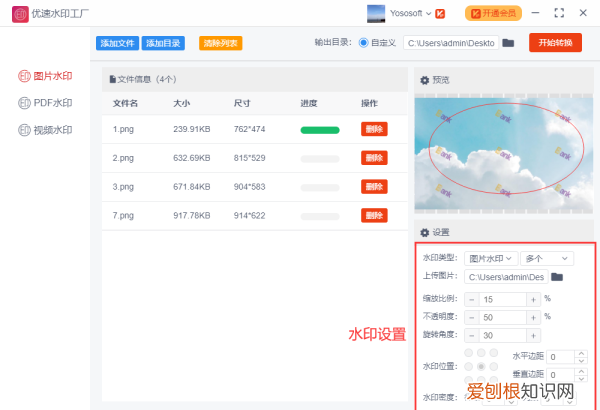Click the 进度 column header

(308, 103)
